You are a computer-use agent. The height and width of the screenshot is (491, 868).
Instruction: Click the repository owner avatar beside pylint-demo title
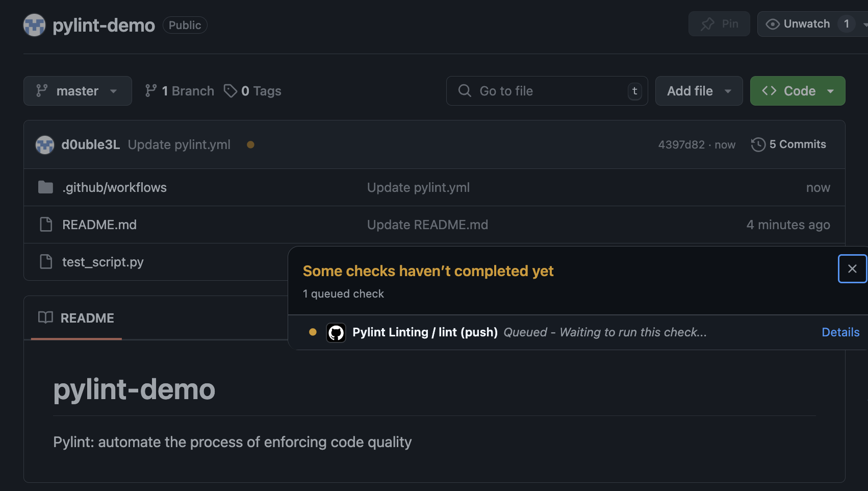click(34, 25)
